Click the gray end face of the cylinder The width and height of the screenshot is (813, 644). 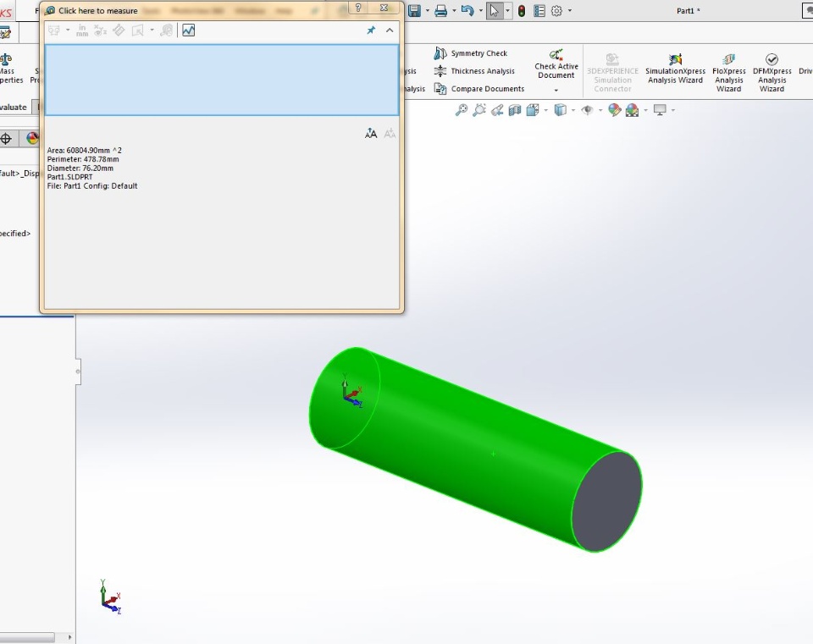(607, 502)
